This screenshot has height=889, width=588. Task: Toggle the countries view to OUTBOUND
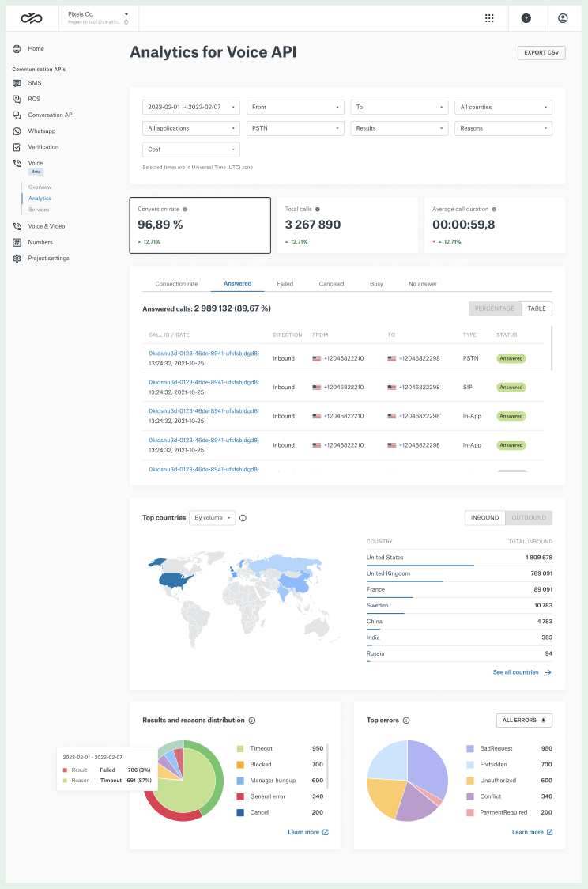[529, 518]
